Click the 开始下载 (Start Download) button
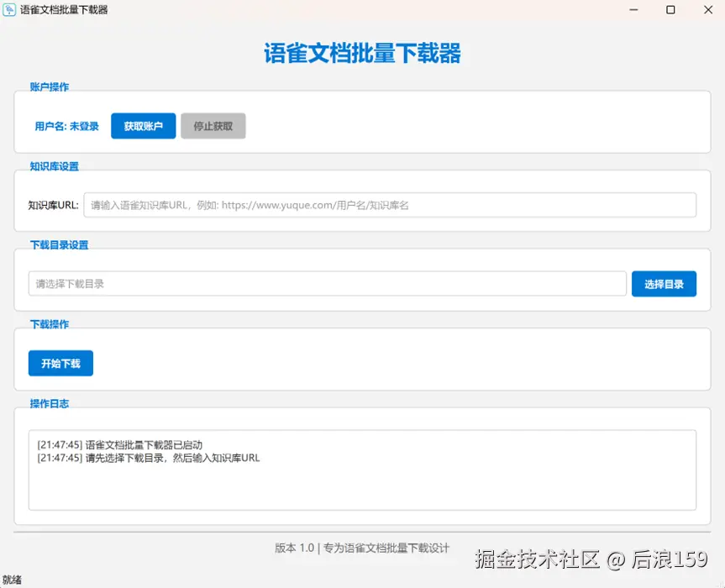The image size is (725, 588). (x=60, y=363)
